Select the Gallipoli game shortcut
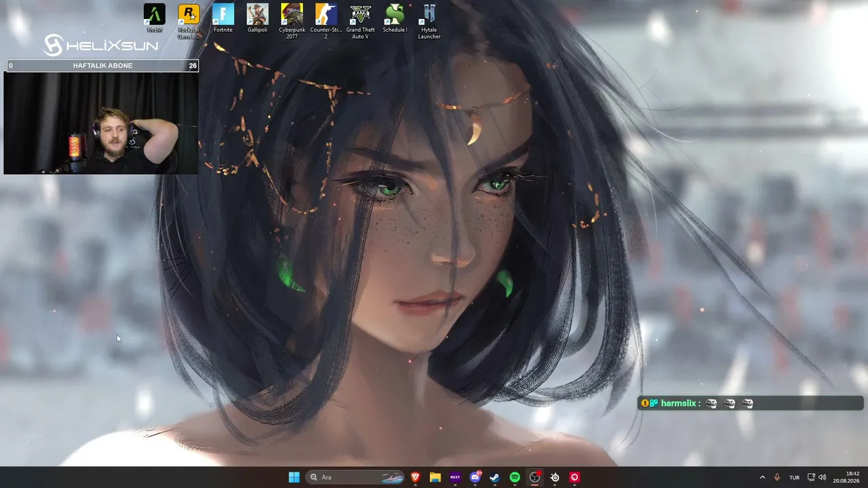Viewport: 868px width, 488px height. (x=258, y=19)
